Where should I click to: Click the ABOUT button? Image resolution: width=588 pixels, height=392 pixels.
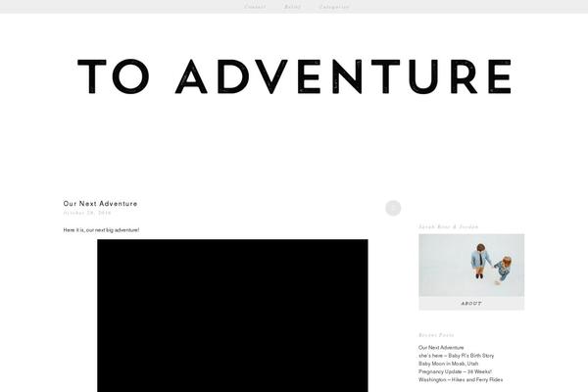[x=471, y=304]
